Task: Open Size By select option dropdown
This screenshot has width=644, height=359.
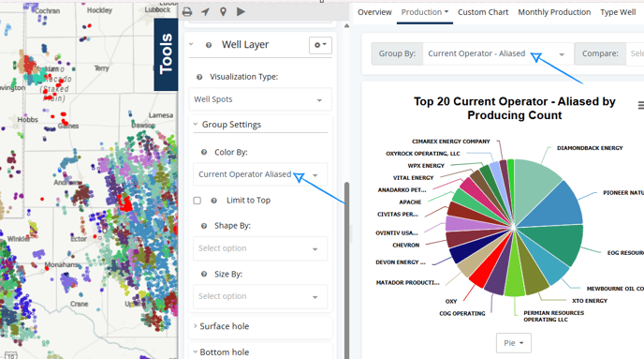Action: (260, 296)
